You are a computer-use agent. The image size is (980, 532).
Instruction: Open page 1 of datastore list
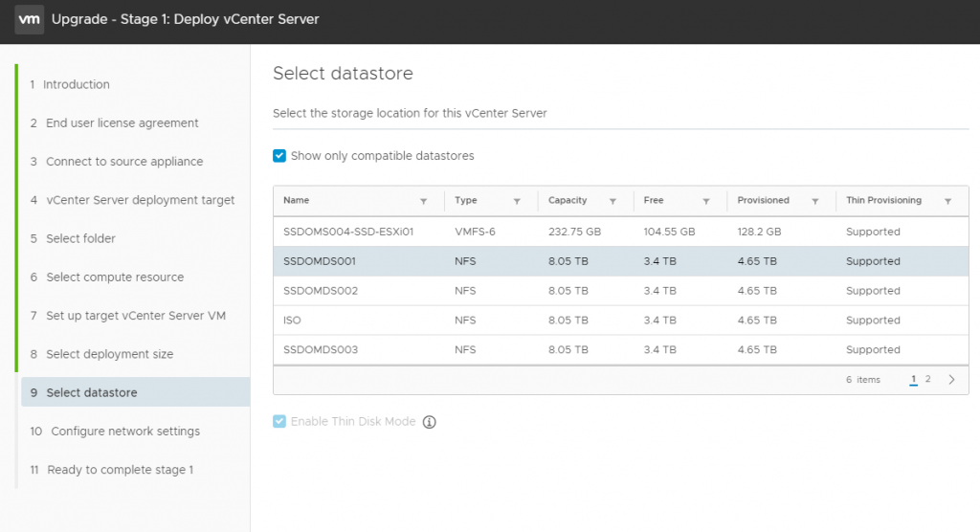point(913,379)
